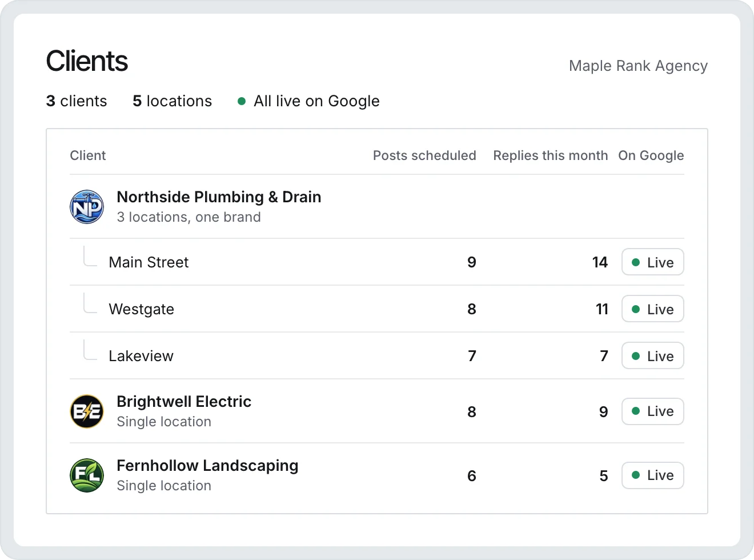754x560 pixels.
Task: Select the Lakeview location row
Action: [377, 356]
